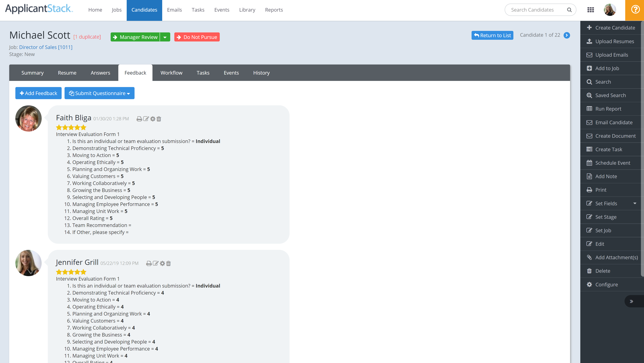Click the Do Not Pursue button
The image size is (644, 363).
(197, 37)
